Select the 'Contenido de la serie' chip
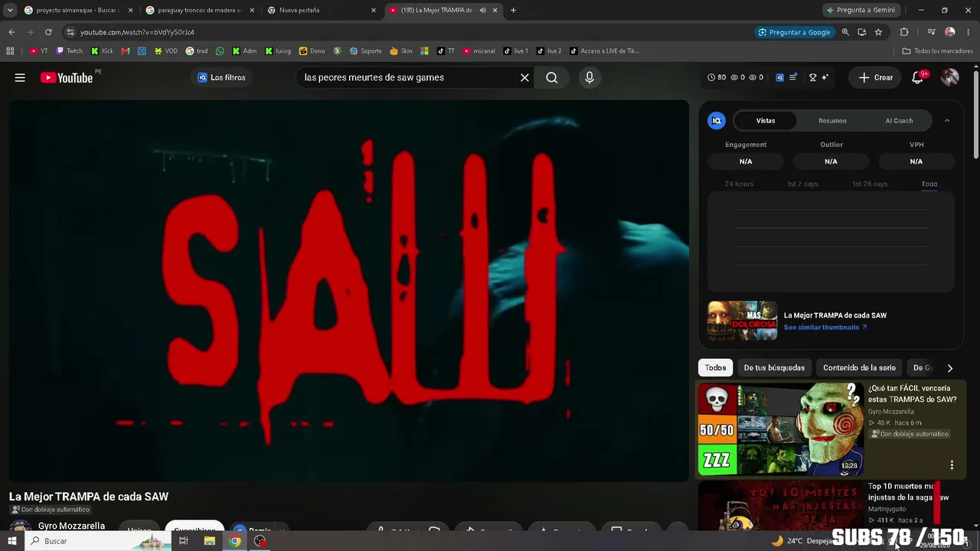980x551 pixels. point(859,367)
